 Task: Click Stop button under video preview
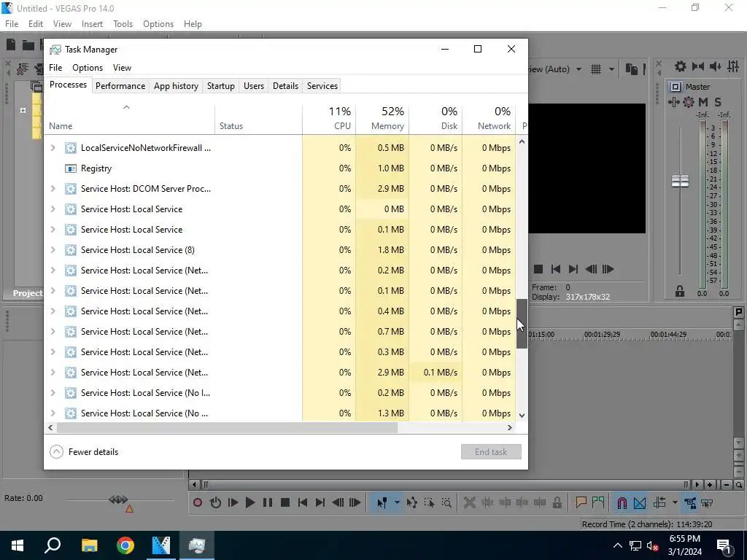click(538, 269)
